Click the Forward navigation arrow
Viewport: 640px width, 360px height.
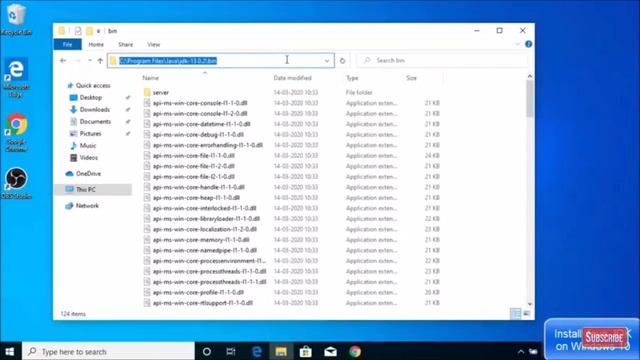point(77,60)
